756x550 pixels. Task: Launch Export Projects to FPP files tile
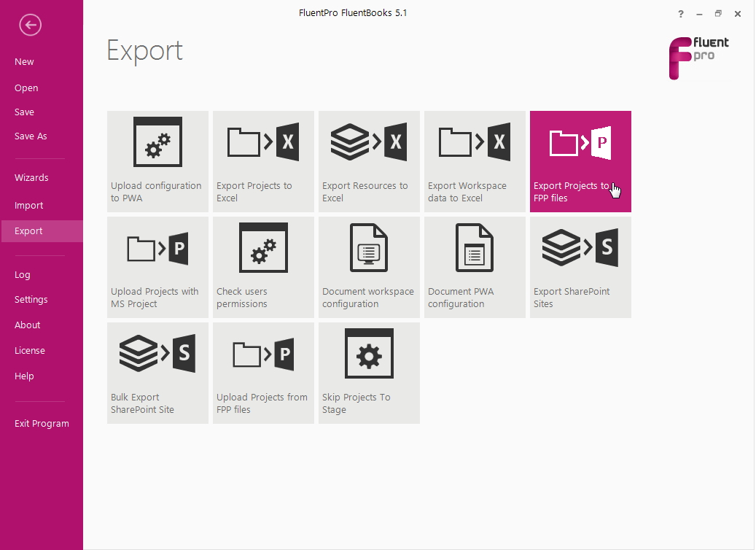tap(580, 162)
